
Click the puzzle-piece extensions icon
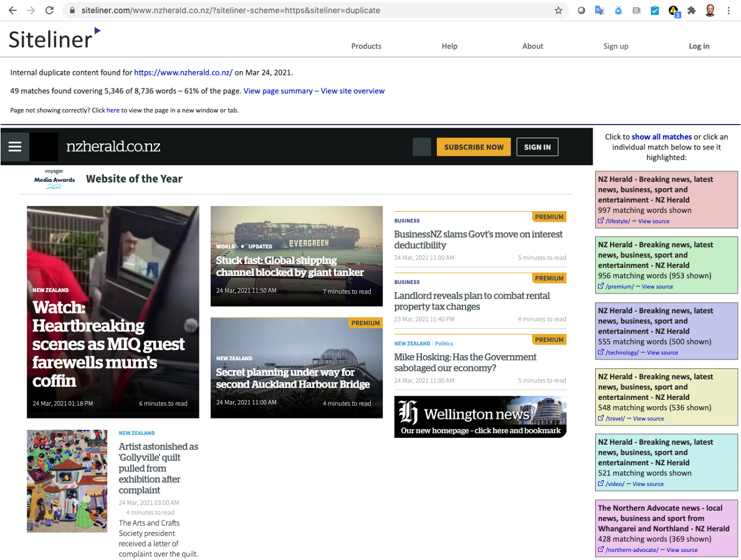[692, 10]
